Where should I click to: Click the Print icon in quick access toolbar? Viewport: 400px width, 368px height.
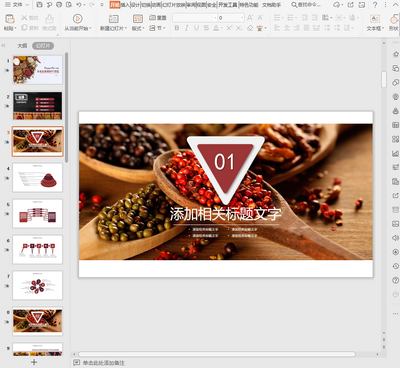click(59, 5)
